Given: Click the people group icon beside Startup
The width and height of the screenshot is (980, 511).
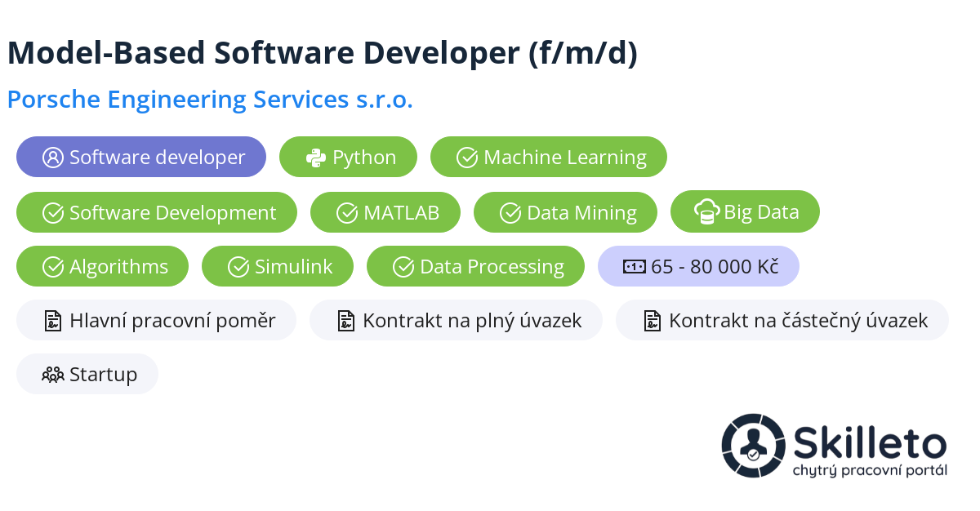Looking at the screenshot, I should tap(53, 375).
